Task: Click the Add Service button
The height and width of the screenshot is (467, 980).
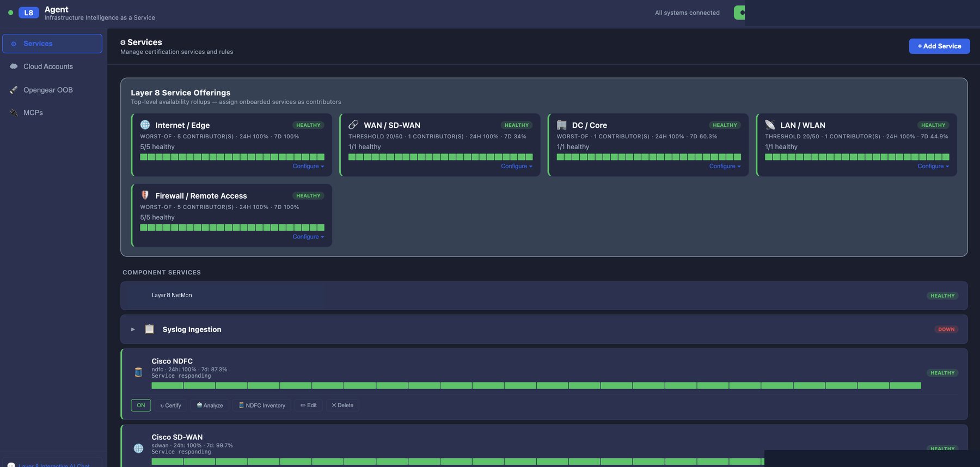Action: 939,46
